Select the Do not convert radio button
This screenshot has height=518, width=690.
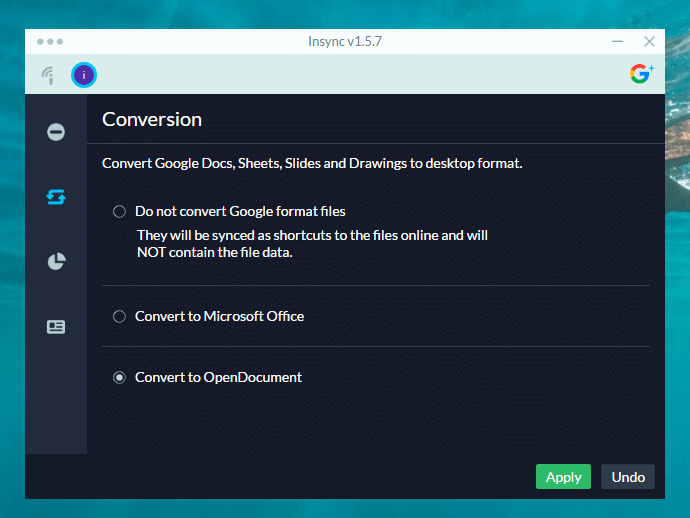click(119, 211)
